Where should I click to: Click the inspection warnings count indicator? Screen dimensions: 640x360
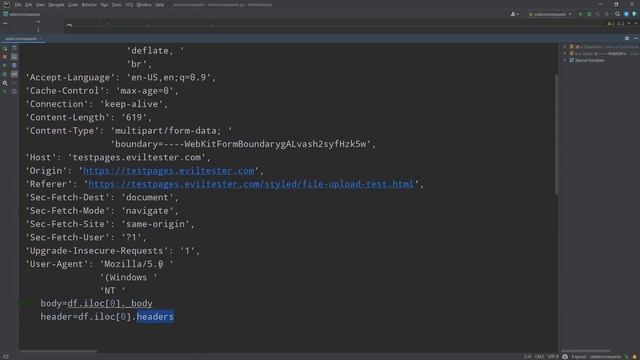point(616,24)
